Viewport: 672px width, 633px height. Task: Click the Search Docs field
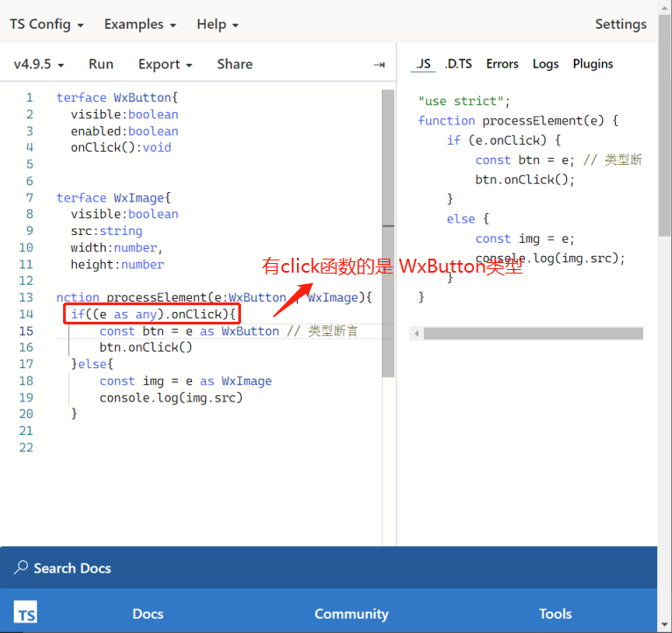[329, 568]
